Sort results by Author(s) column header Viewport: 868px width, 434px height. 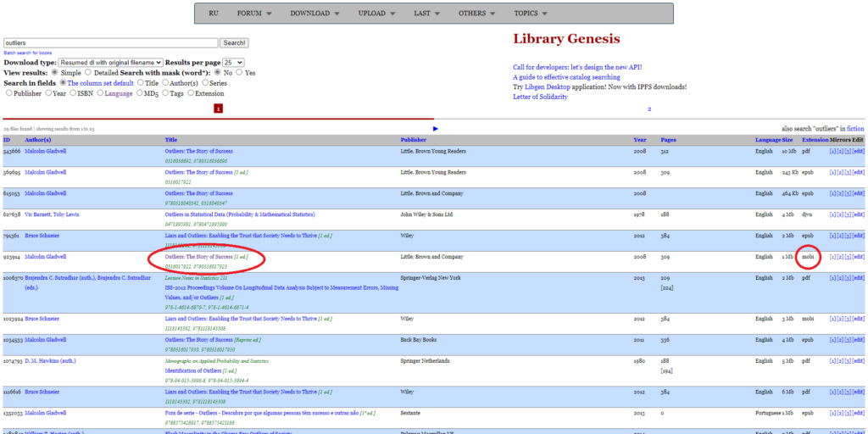38,140
